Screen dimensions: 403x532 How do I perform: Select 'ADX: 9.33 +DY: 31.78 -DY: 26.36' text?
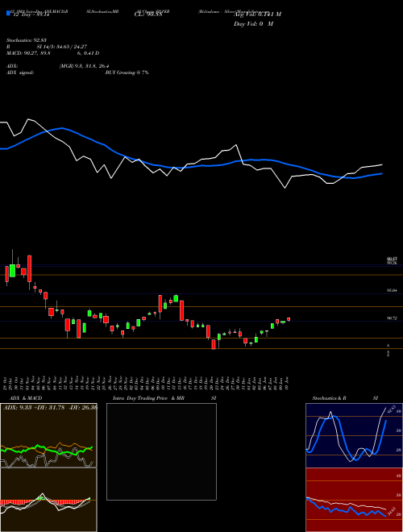click(x=50, y=408)
